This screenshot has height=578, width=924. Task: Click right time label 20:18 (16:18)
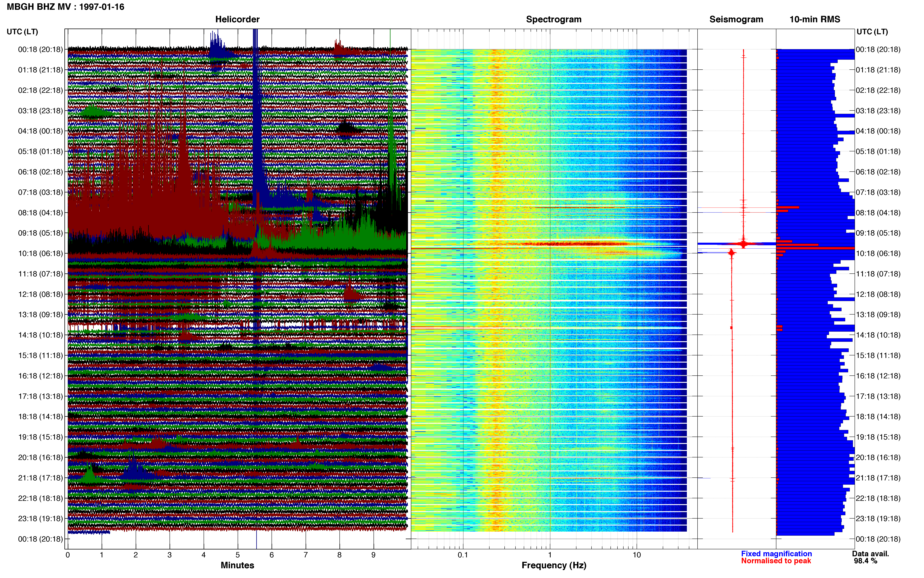[x=878, y=458]
